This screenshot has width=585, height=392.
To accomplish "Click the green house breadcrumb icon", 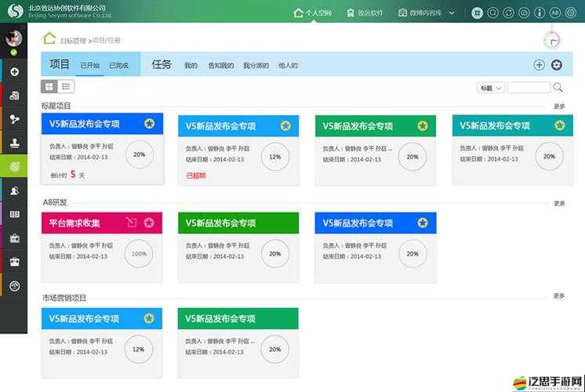I will [x=49, y=38].
